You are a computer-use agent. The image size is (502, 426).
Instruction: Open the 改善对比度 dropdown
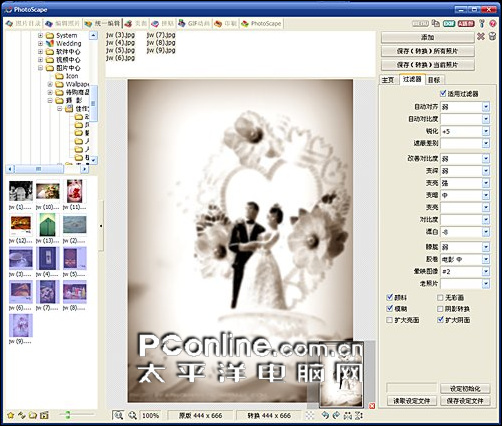coord(486,159)
